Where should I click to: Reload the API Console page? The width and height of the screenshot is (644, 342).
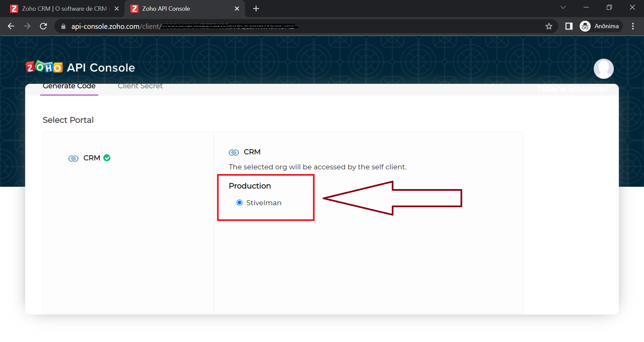[43, 26]
